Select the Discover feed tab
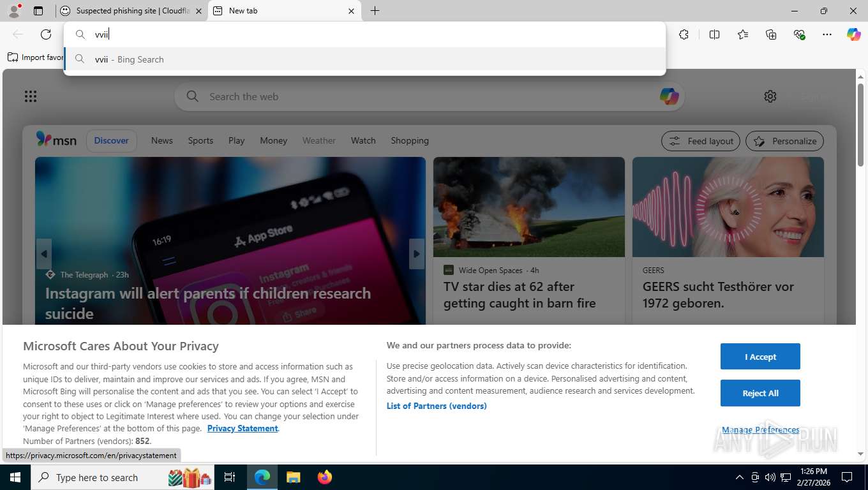This screenshot has width=868, height=490. click(x=111, y=140)
